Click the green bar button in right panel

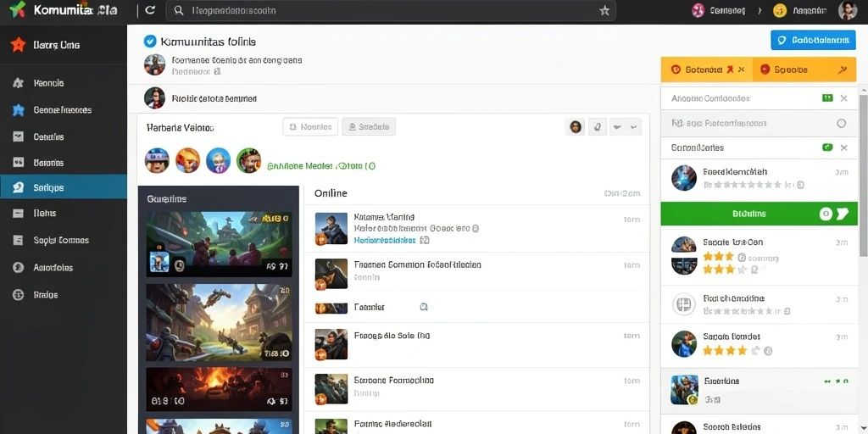pos(759,214)
